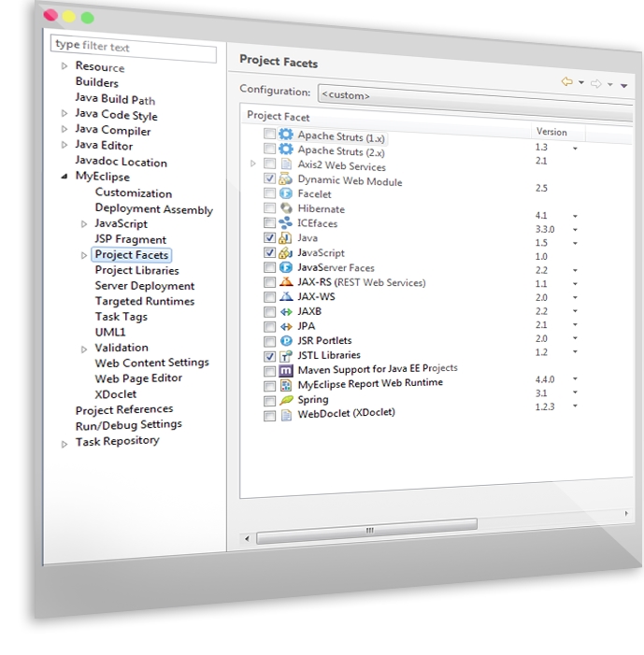The width and height of the screenshot is (644, 655).
Task: Click the scrollbar right arrow
Action: point(626,513)
